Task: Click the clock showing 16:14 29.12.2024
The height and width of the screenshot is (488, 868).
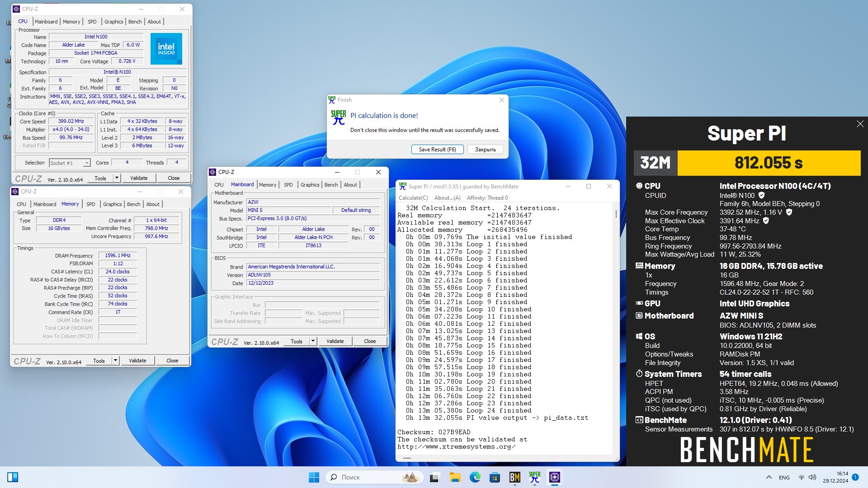Action: tap(835, 477)
